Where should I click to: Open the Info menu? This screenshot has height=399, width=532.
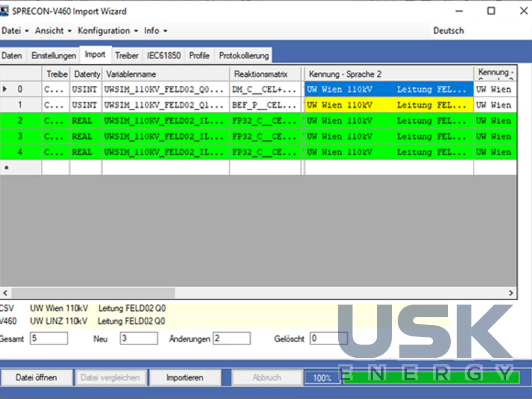(156, 31)
